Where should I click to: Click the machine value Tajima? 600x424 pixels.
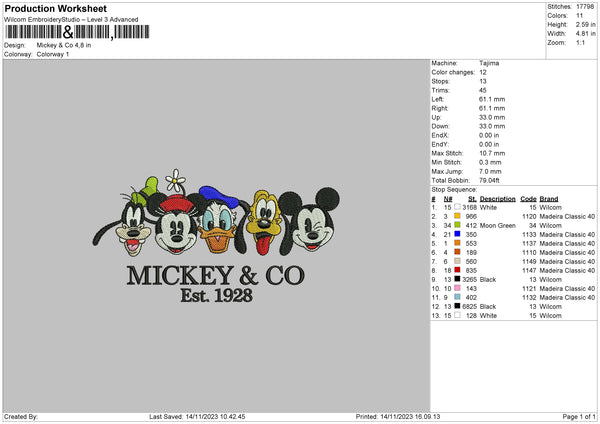[489, 63]
